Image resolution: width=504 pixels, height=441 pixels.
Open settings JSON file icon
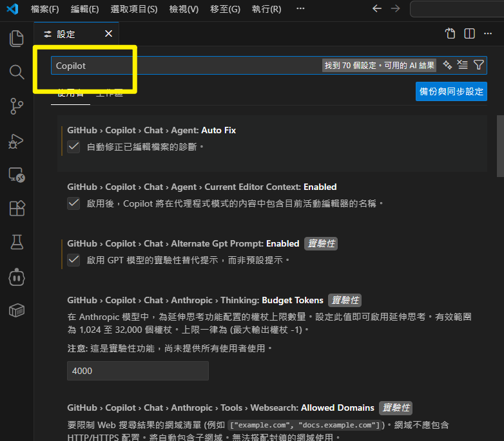[x=450, y=33]
